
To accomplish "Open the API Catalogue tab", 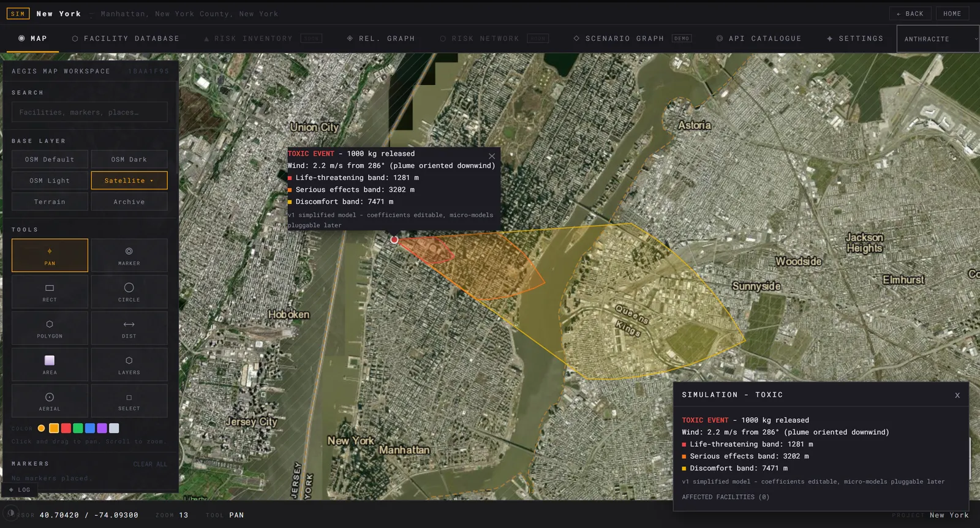I will point(758,39).
